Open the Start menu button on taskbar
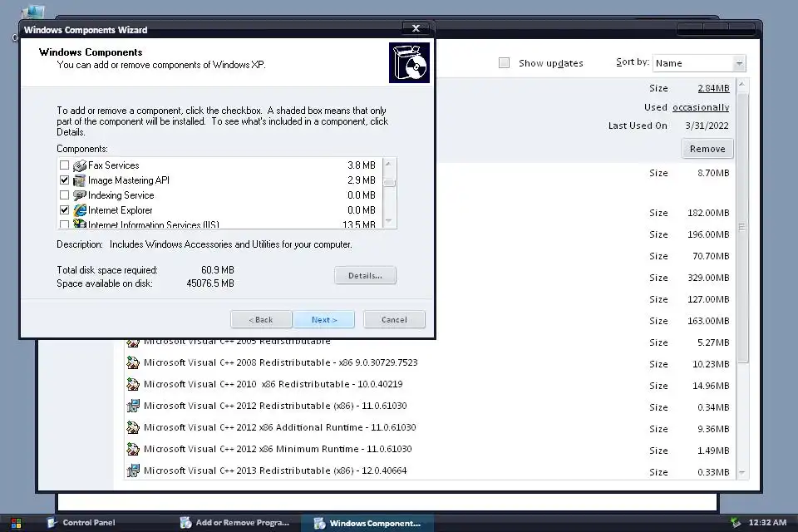798x532 pixels. tap(17, 524)
